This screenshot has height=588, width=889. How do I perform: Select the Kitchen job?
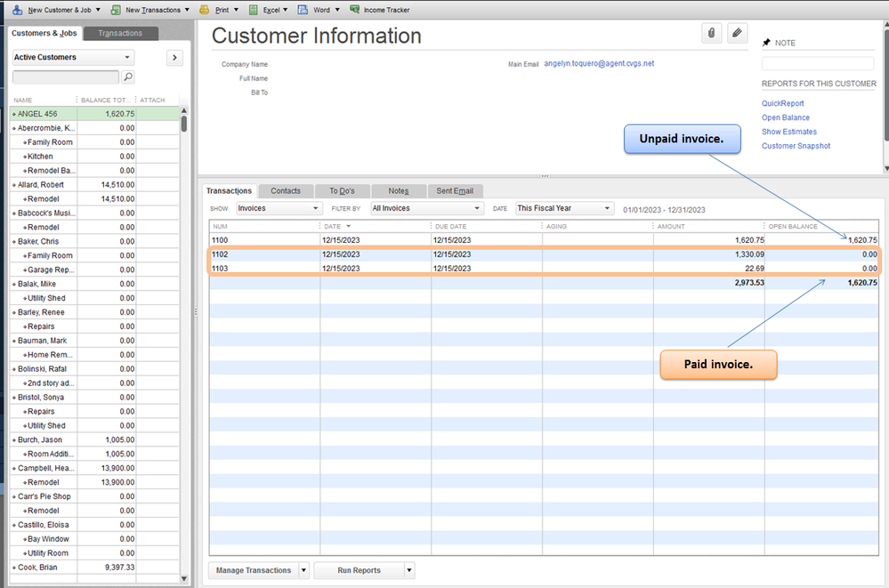point(94,156)
